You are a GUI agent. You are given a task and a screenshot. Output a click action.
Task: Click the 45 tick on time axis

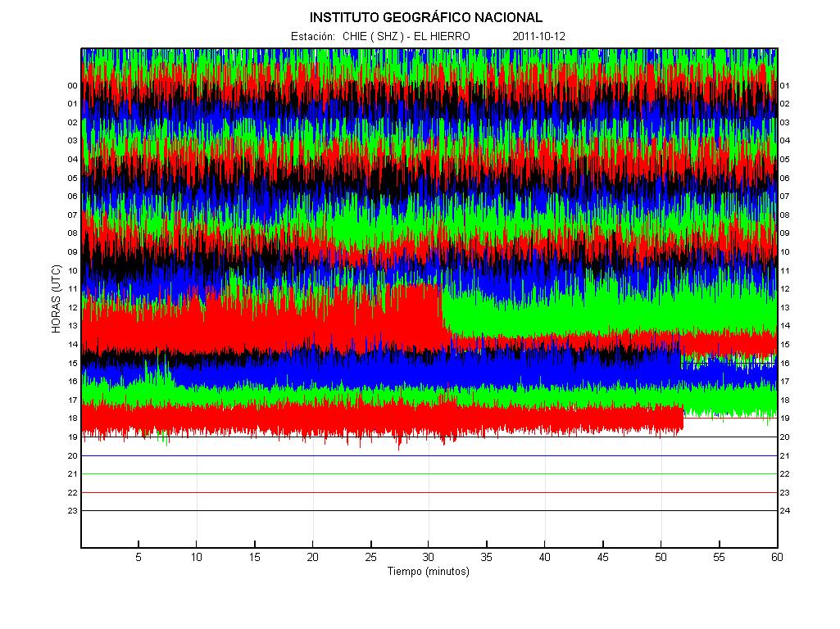pos(602,557)
